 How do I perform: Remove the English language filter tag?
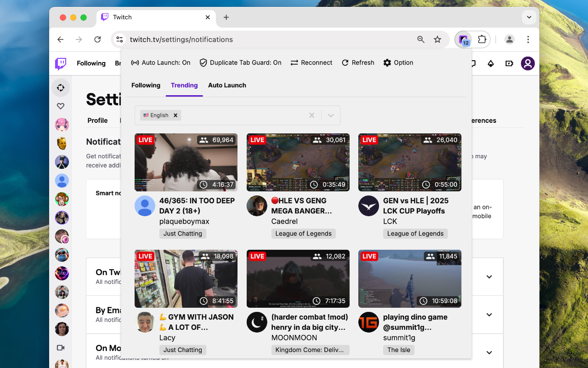coord(175,115)
